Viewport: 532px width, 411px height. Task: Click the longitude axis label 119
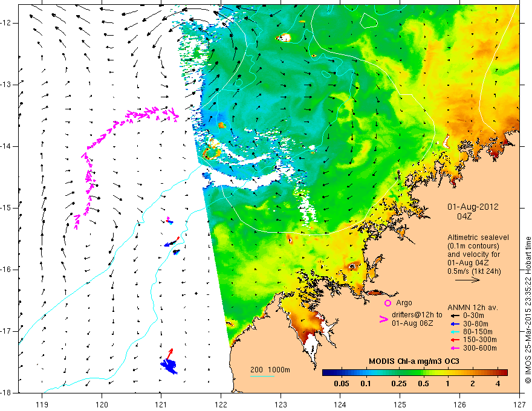coord(42,404)
